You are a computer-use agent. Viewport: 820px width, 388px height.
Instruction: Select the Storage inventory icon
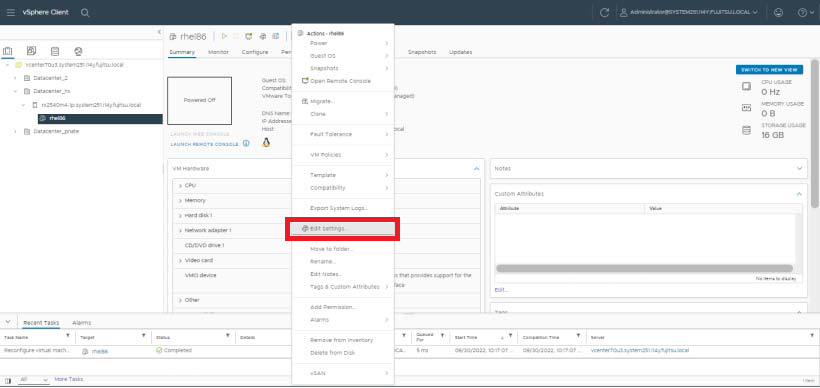coord(55,51)
